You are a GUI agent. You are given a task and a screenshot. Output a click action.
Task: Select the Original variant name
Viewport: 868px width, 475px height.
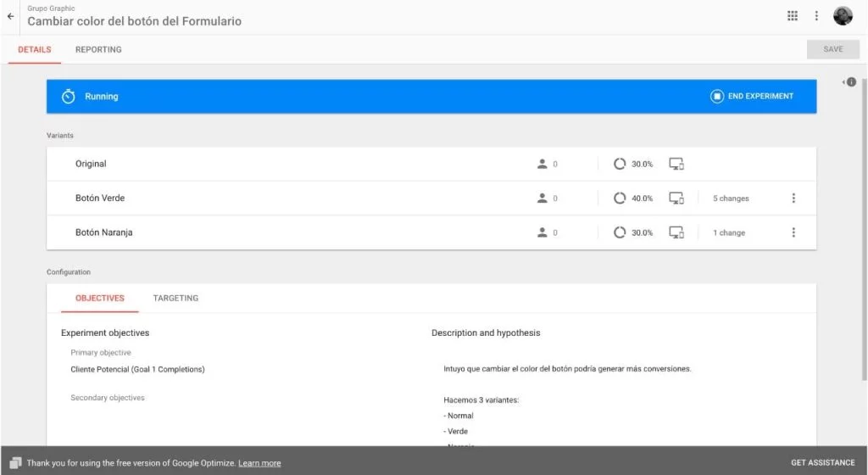91,164
